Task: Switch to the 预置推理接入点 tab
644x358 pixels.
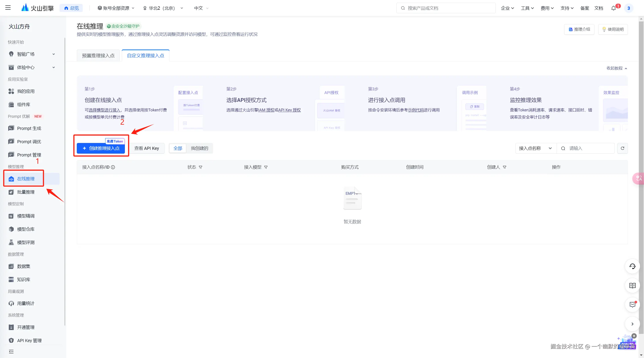Action: 98,55
